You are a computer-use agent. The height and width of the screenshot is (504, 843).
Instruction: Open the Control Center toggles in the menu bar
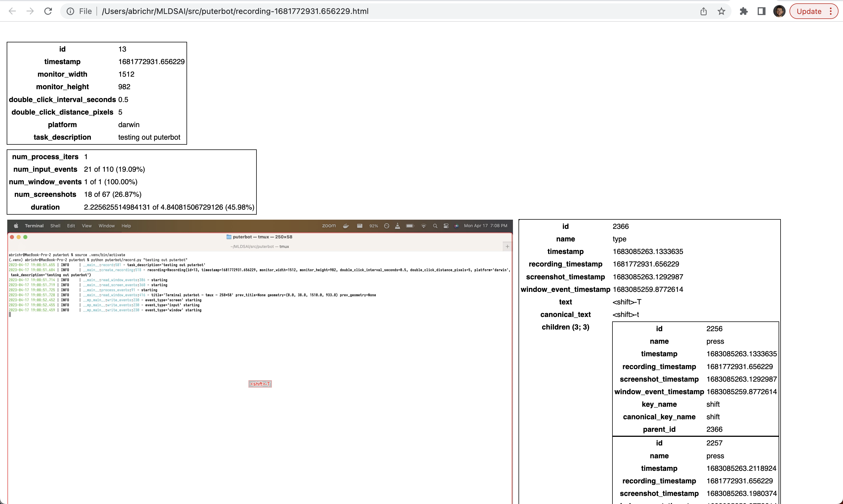(446, 226)
